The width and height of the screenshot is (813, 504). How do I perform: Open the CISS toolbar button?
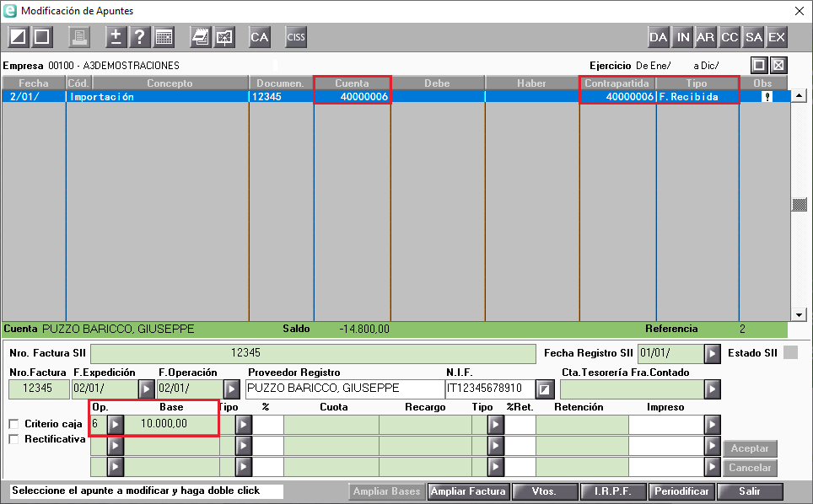click(296, 37)
